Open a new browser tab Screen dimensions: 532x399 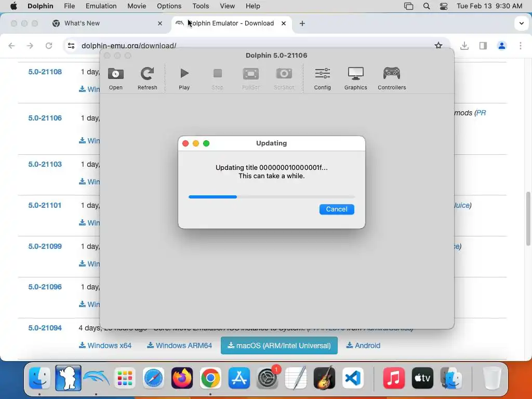302,23
